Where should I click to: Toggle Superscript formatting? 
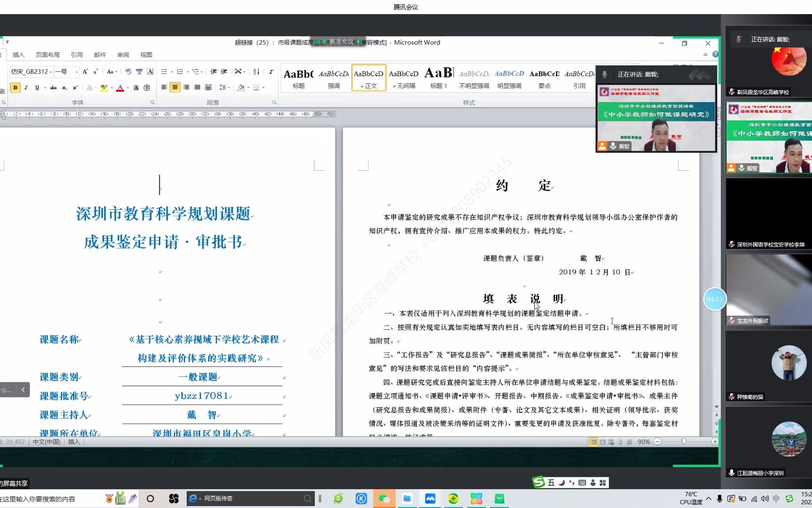pyautogui.click(x=75, y=87)
